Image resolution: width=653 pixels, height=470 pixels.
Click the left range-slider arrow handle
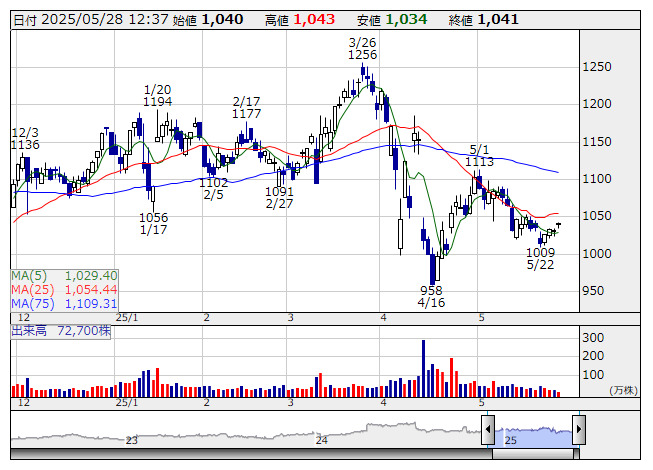[488, 429]
